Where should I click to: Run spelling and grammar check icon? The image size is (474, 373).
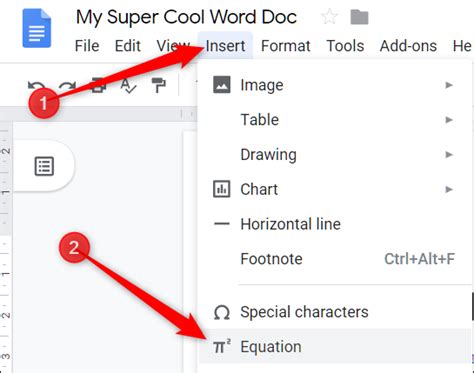coord(128,86)
